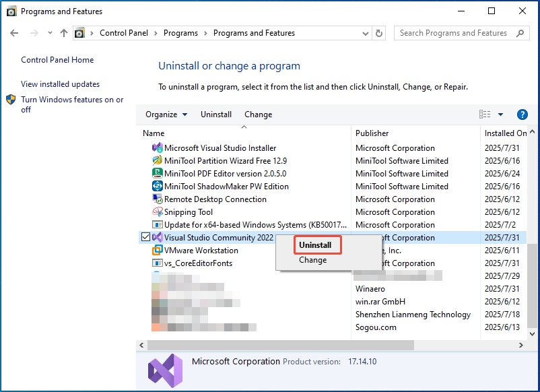Go up one level with the up arrow
This screenshot has width=540, height=392.
(64, 33)
